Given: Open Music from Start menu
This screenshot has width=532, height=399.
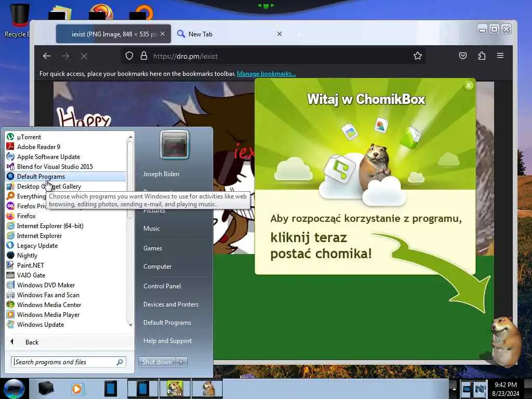Looking at the screenshot, I should [151, 229].
